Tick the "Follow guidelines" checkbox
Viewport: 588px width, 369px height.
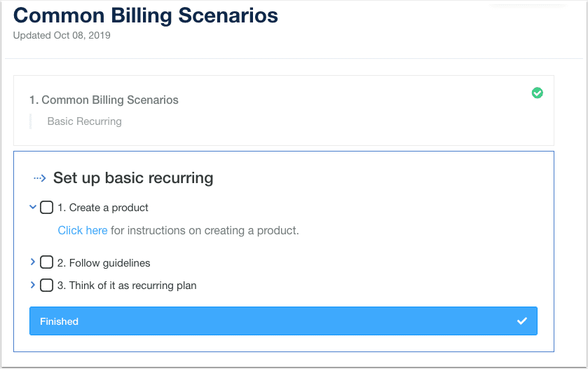coord(46,262)
